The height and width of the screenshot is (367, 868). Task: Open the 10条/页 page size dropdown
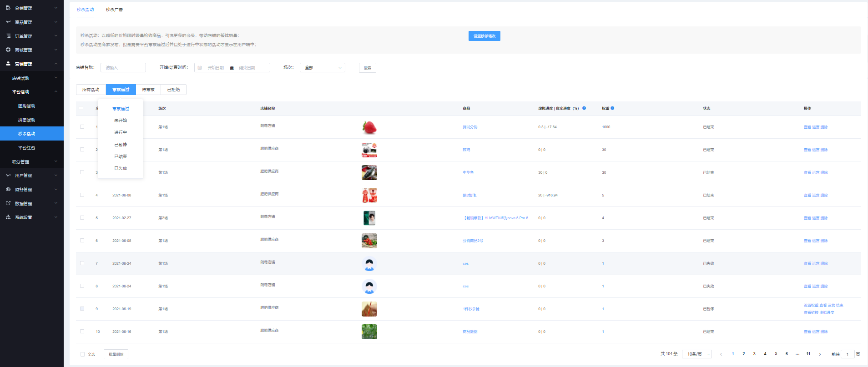tap(696, 354)
